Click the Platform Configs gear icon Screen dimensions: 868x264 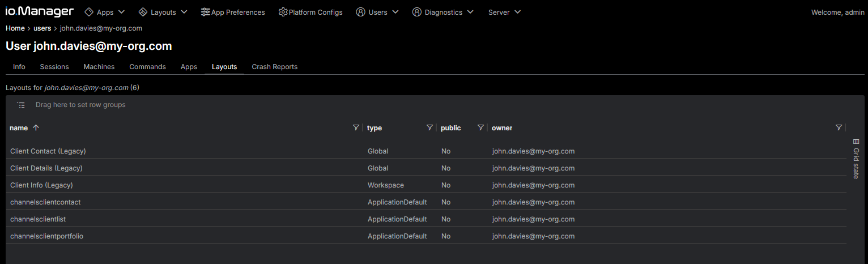click(x=283, y=12)
